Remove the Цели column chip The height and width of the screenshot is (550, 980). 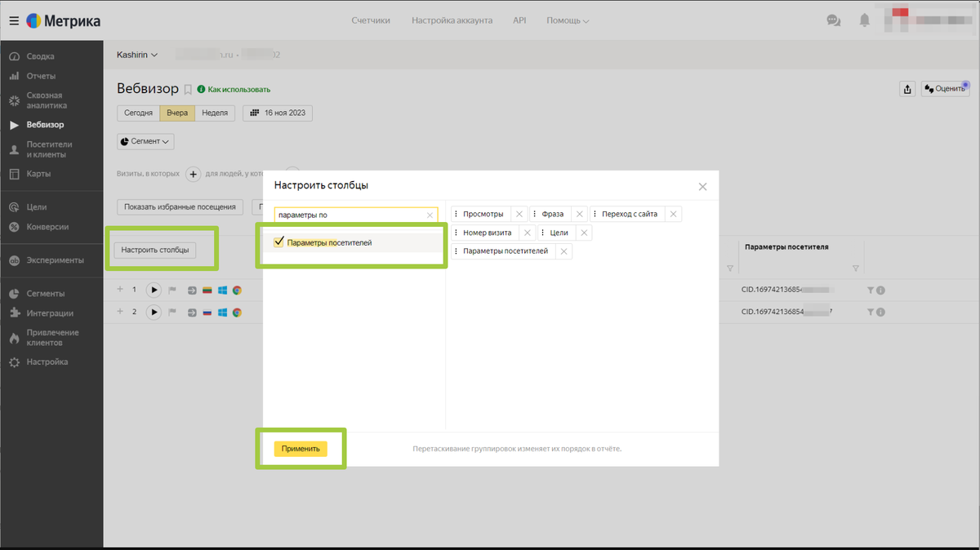click(584, 233)
